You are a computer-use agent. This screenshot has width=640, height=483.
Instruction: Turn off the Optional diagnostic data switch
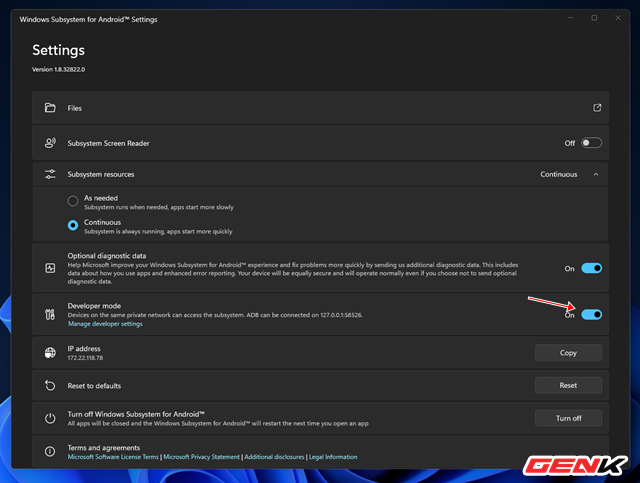coord(591,268)
